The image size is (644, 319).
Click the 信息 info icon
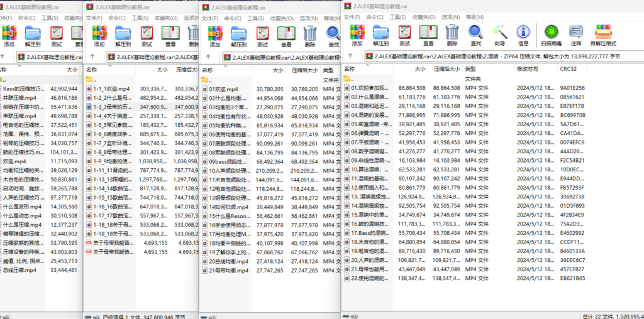[523, 35]
